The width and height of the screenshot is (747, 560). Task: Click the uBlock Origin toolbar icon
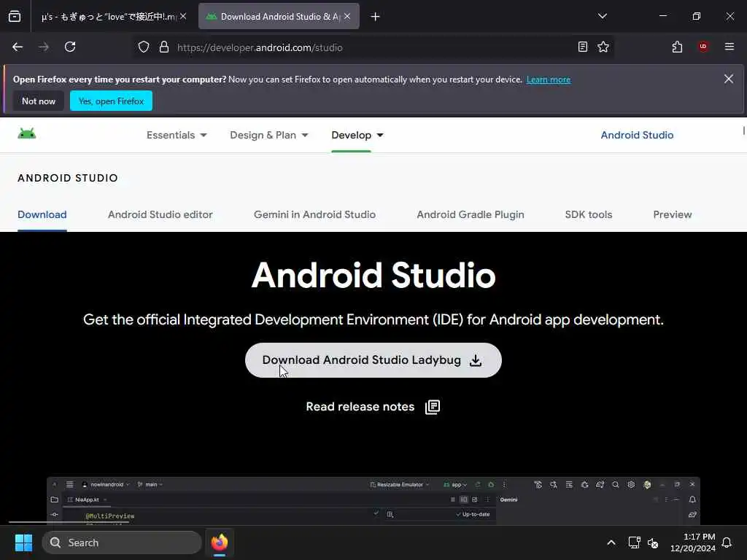703,47
